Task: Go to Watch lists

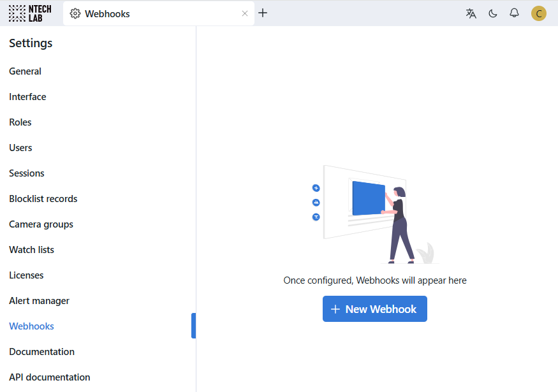Action: coord(32,250)
